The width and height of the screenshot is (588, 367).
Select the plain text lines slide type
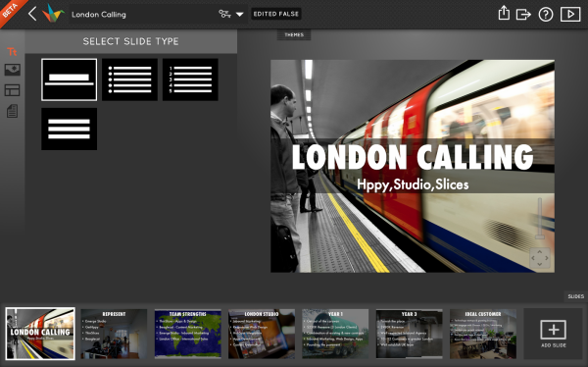(x=69, y=129)
